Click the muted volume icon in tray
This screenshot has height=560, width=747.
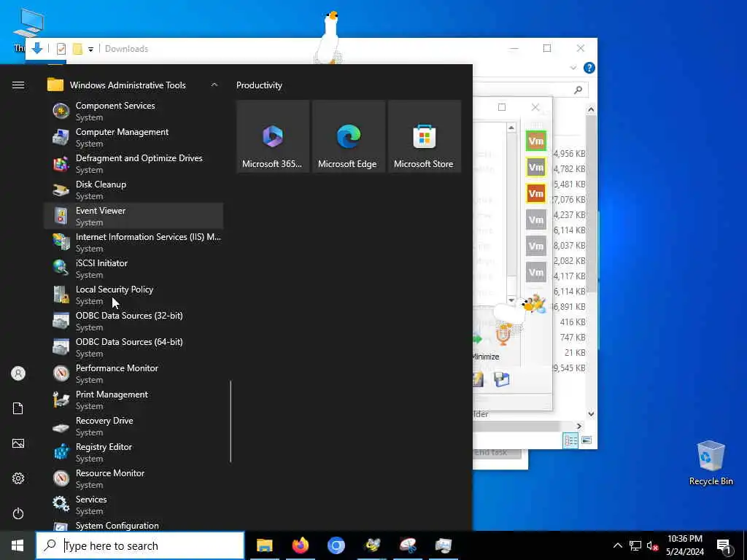652,545
